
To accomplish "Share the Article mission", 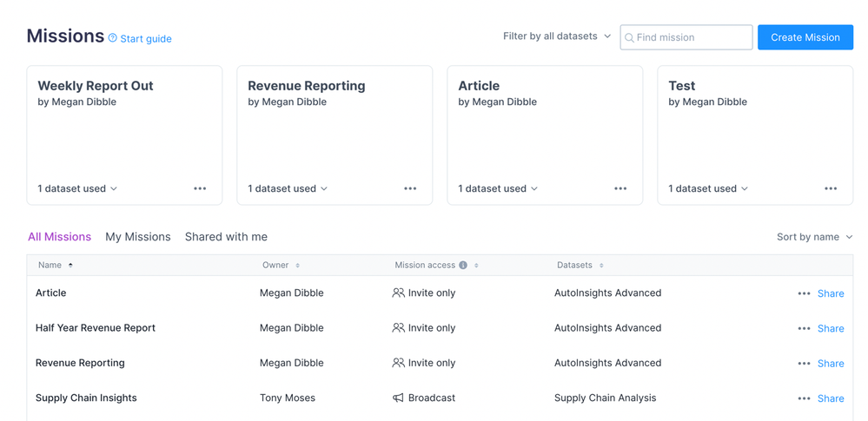I will point(831,293).
